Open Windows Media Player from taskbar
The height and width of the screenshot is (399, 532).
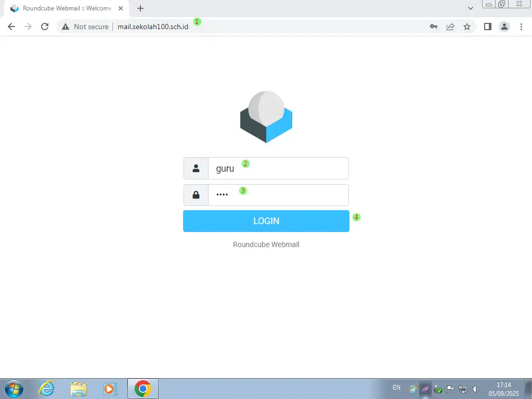tap(110, 389)
